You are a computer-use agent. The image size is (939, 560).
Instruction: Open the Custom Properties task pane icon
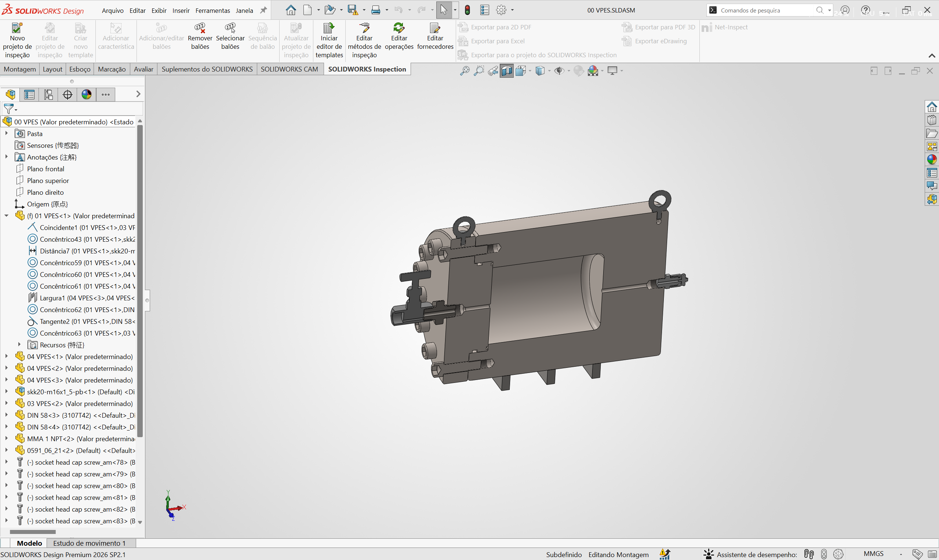931,173
